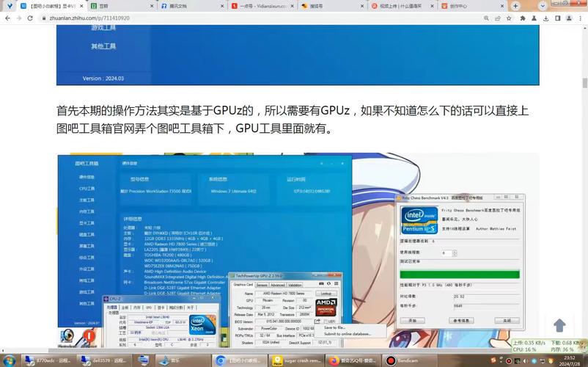Switch to the 创作中心 tab

click(472, 6)
